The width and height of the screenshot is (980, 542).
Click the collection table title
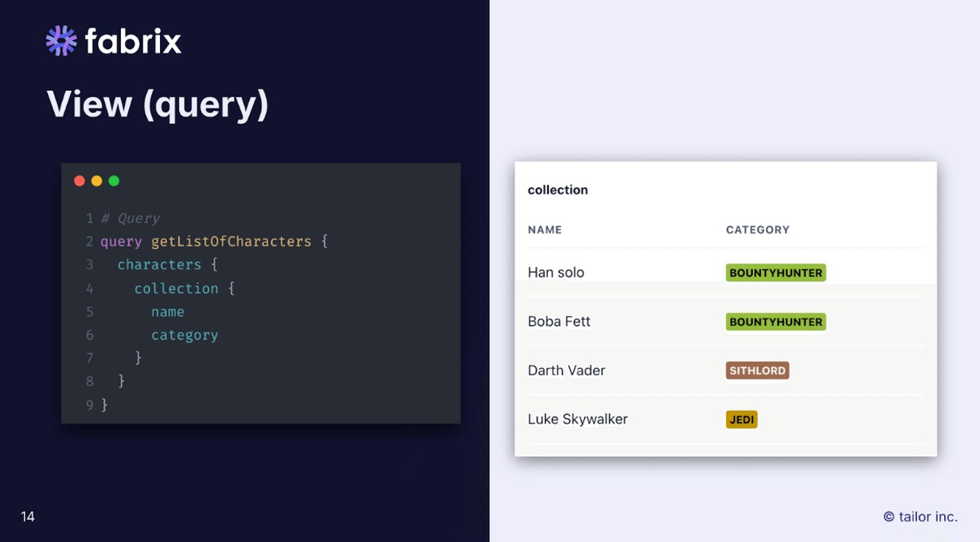558,190
